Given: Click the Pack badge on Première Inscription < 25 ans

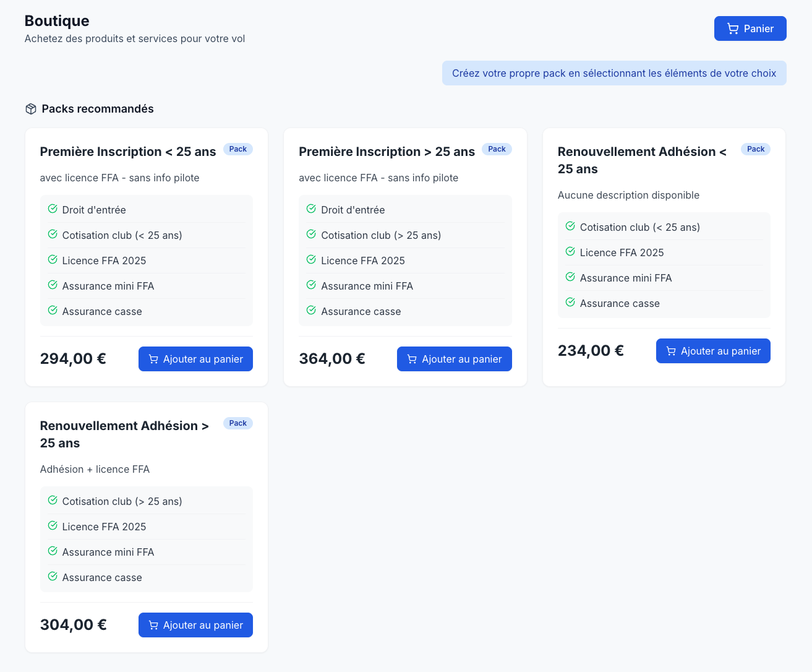Looking at the screenshot, I should point(237,149).
